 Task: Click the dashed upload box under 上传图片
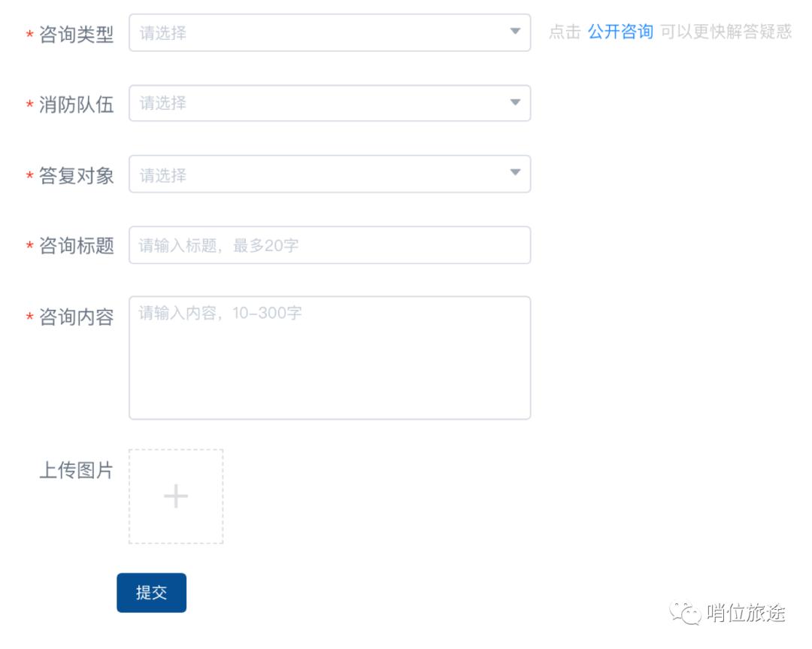pos(175,496)
